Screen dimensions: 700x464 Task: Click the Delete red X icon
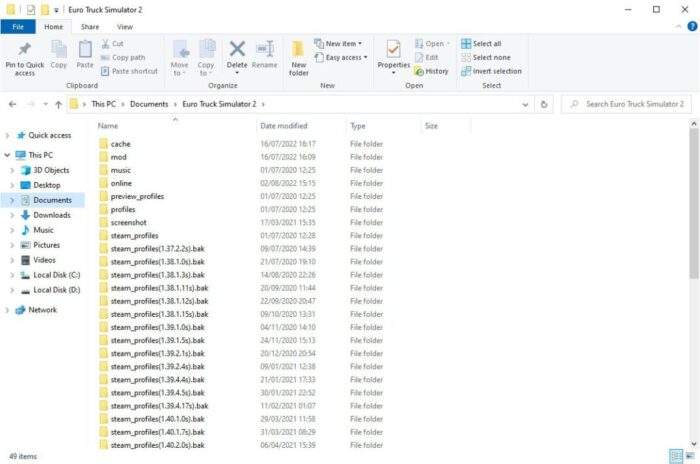pyautogui.click(x=237, y=49)
